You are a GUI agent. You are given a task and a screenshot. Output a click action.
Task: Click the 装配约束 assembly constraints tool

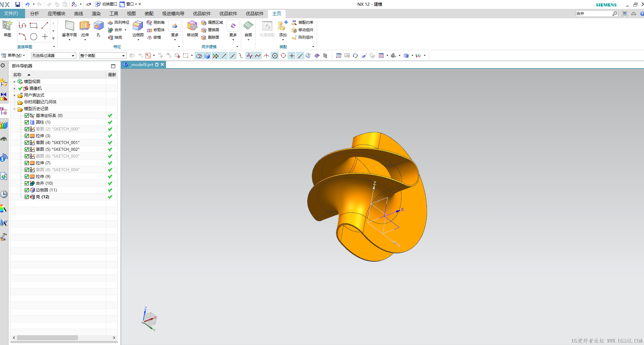point(303,22)
